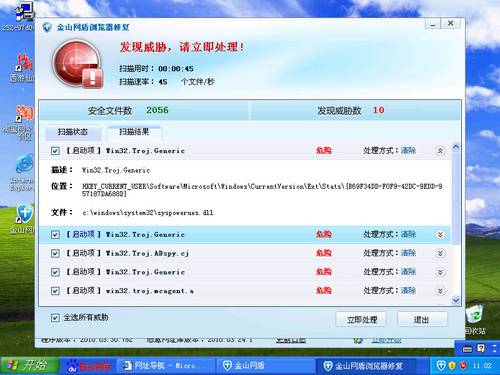Viewport: 500px width, 375px height.
Task: Switch to 网址导航 browser taskbar window
Action: click(x=166, y=366)
